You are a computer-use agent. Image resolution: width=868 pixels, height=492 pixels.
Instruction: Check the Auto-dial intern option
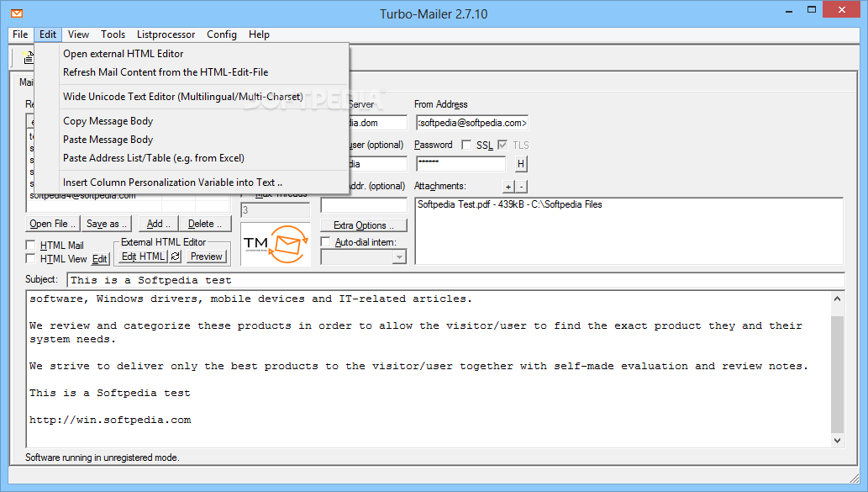click(325, 242)
